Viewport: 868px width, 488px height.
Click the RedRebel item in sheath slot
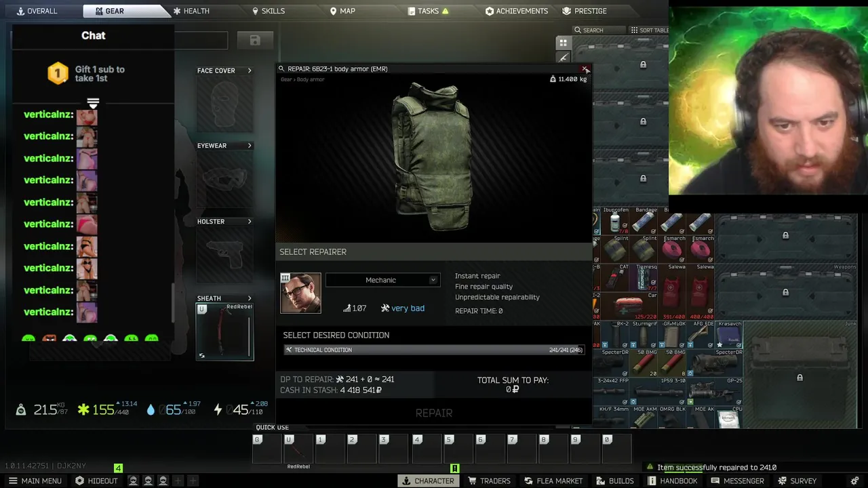click(x=225, y=331)
